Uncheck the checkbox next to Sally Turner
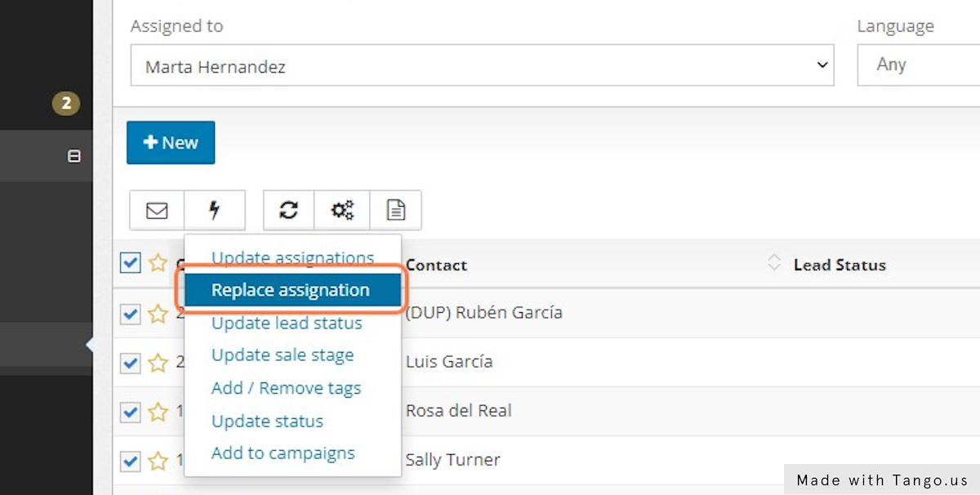Viewport: 980px width, 495px height. pos(130,461)
